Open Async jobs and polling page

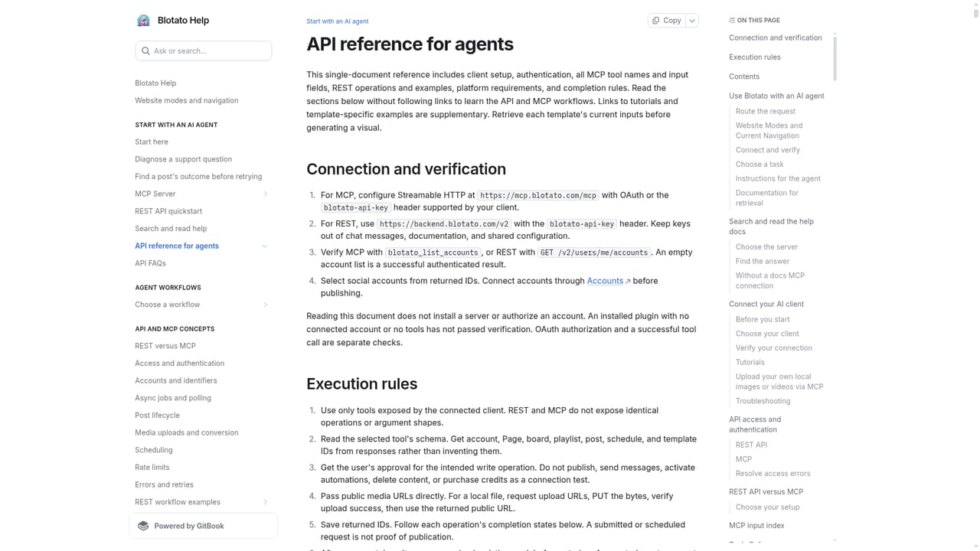coord(173,398)
